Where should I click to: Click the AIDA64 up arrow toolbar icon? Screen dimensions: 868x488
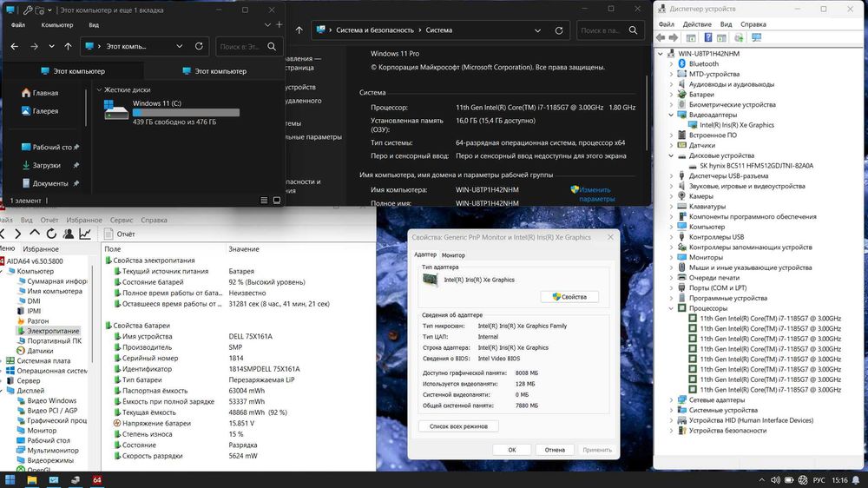coord(35,234)
